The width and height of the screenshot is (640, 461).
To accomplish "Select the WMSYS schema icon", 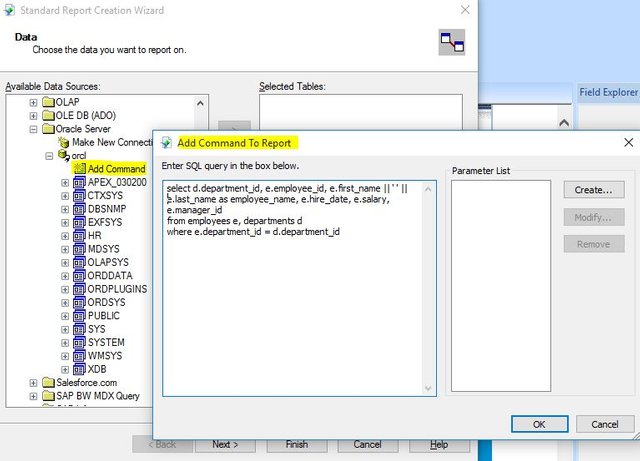I will click(x=79, y=356).
